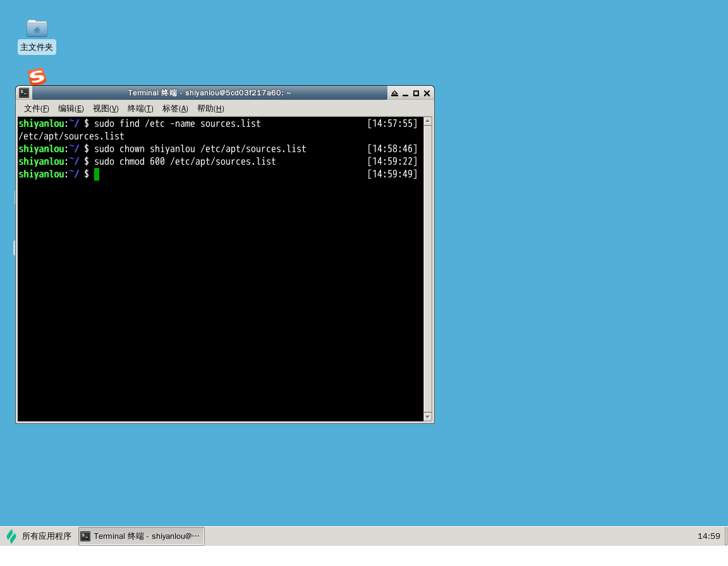The height and width of the screenshot is (566, 728).
Task: Focus the terminal at the green cursor prompt
Action: pyautogui.click(x=97, y=174)
